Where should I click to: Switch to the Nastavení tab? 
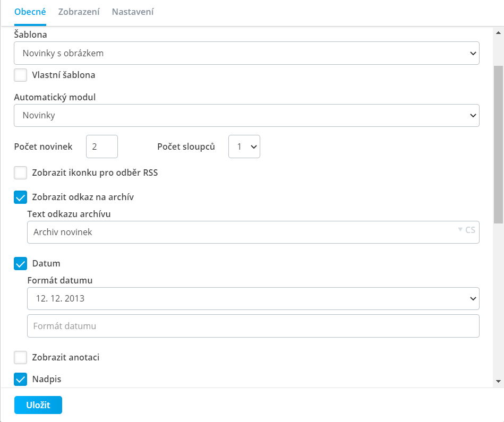[x=133, y=12]
